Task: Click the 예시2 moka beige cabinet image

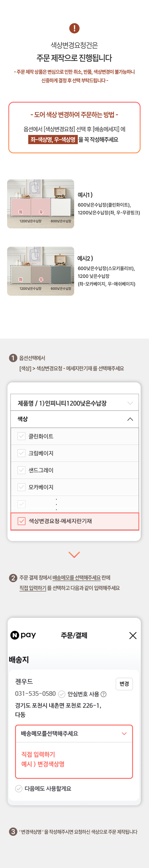Action: (40, 271)
